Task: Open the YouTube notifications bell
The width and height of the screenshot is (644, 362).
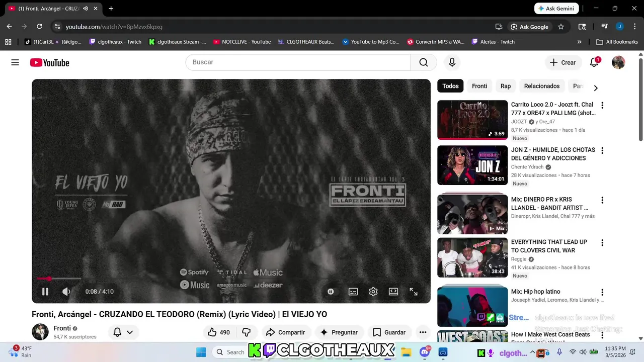Action: click(594, 62)
